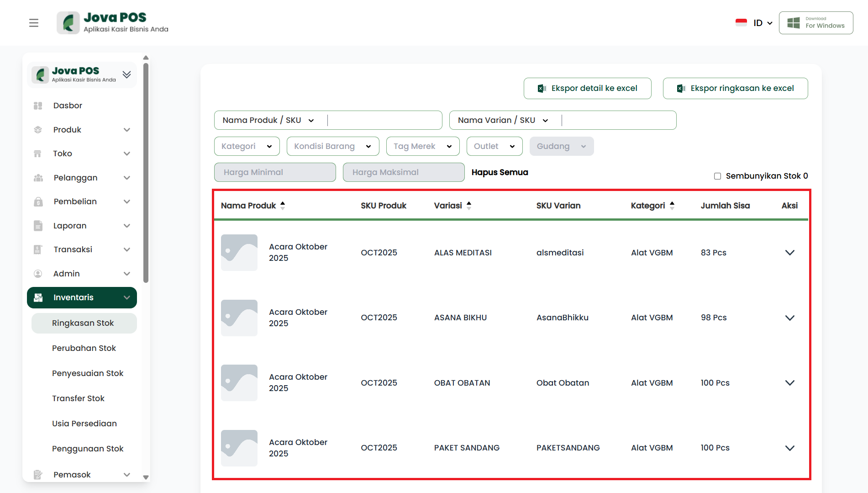Image resolution: width=868 pixels, height=493 pixels.
Task: Click the Dasbor sidebar icon
Action: [x=38, y=106]
